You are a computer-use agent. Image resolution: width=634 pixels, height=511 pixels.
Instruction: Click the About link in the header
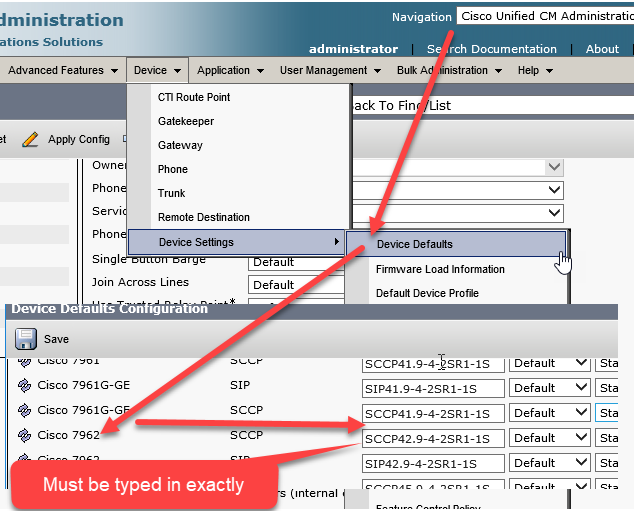click(x=602, y=49)
